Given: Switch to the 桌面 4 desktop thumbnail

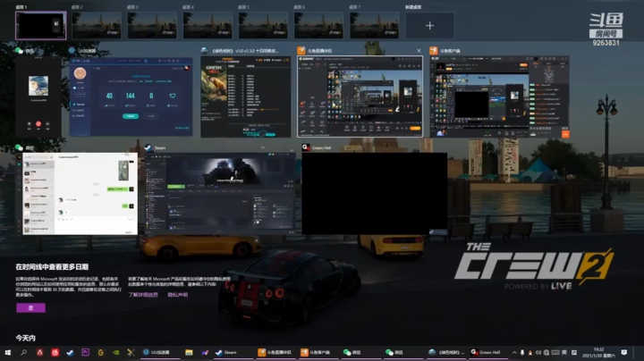Looking at the screenshot, I should click(x=208, y=25).
